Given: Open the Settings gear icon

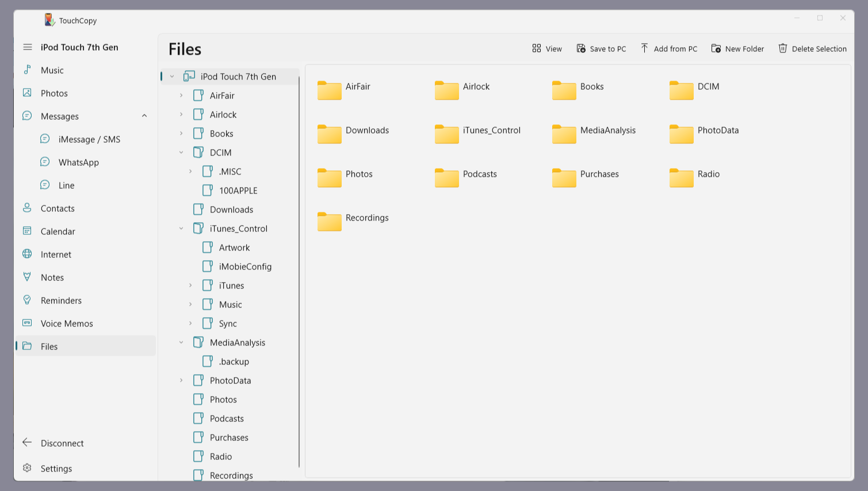Looking at the screenshot, I should tap(27, 468).
